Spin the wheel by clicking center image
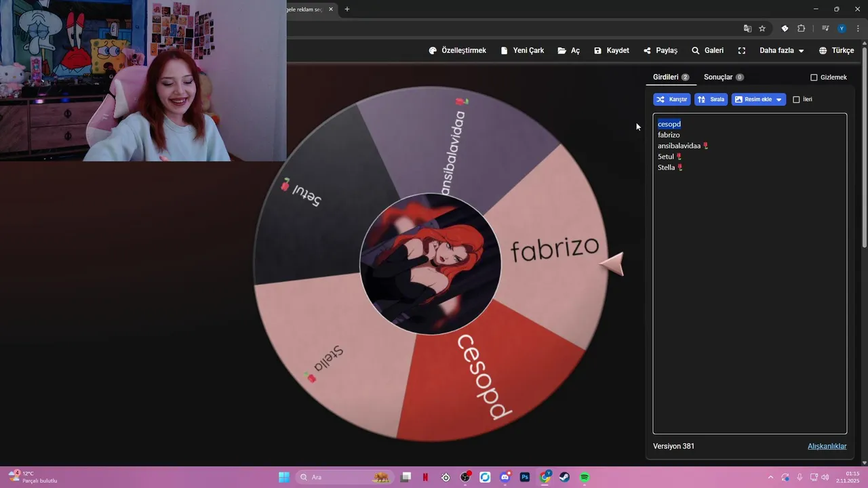 pos(431,264)
